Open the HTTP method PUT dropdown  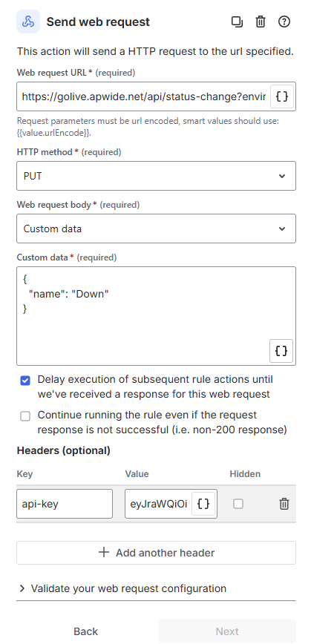coord(156,176)
